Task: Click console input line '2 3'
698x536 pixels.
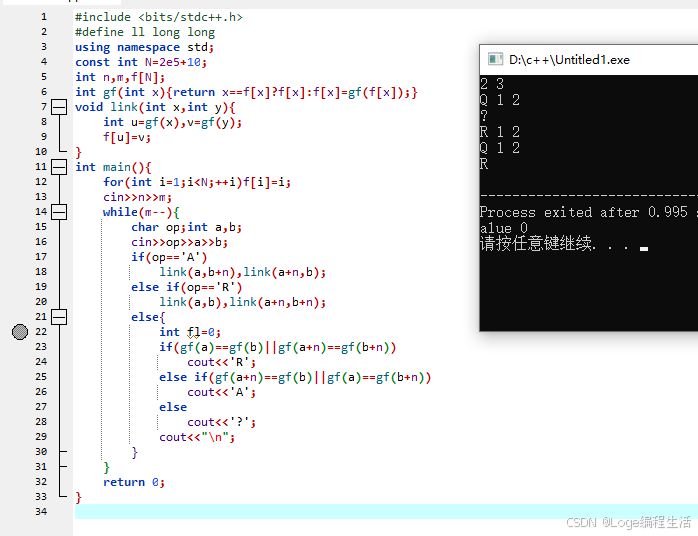Action: tap(492, 84)
